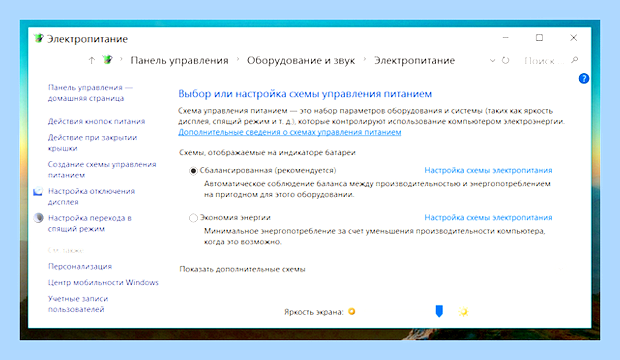This screenshot has height=360, width=620.
Task: Select the Экономия энергии radio button
Action: (193, 218)
